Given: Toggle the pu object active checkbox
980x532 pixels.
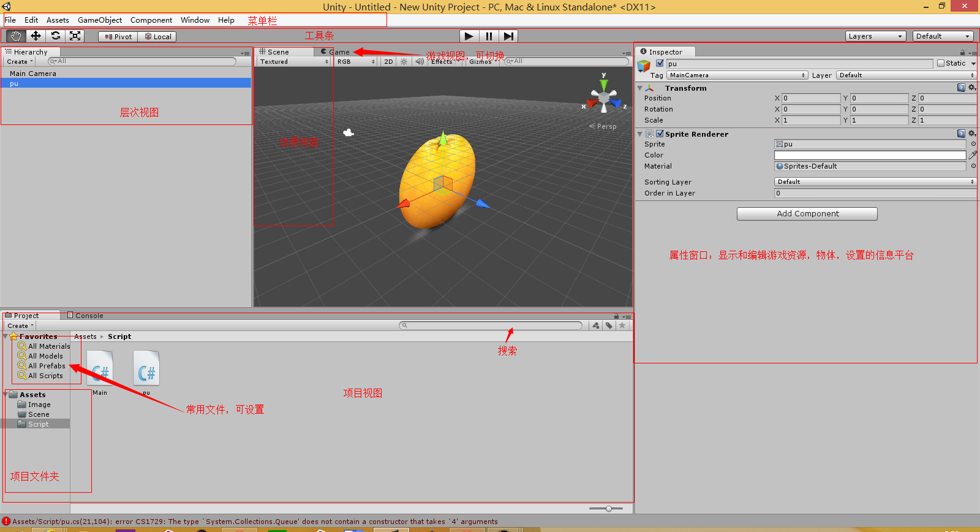Looking at the screenshot, I should click(660, 63).
